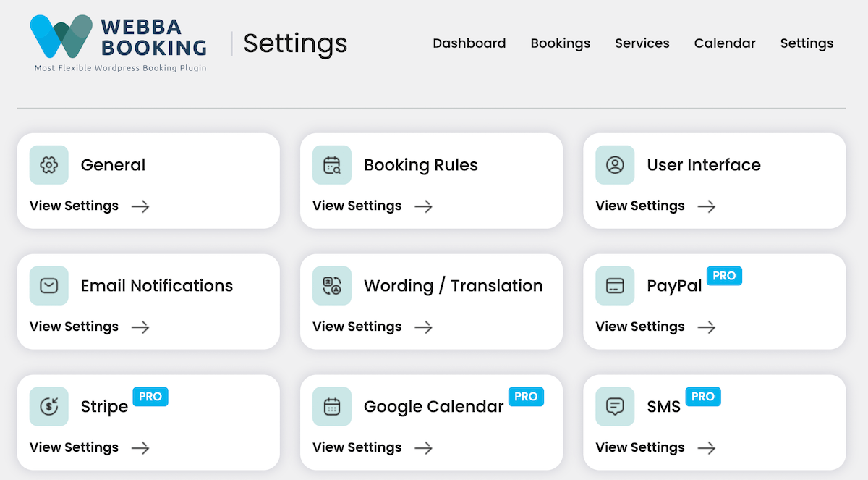Go to Bookings in top navigation

pos(561,43)
